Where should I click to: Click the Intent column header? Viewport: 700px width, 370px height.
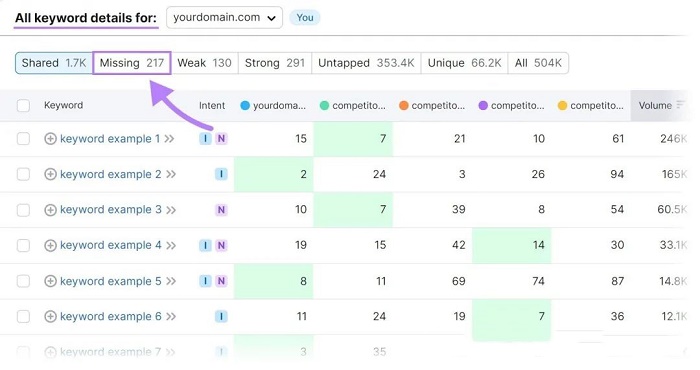click(212, 106)
